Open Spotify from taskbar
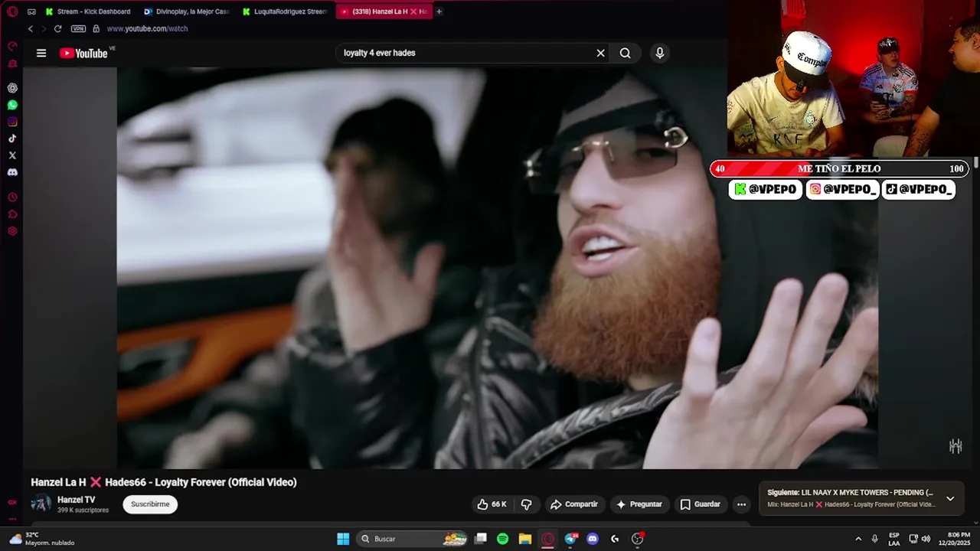Viewport: 980px width, 551px height. coord(503,539)
